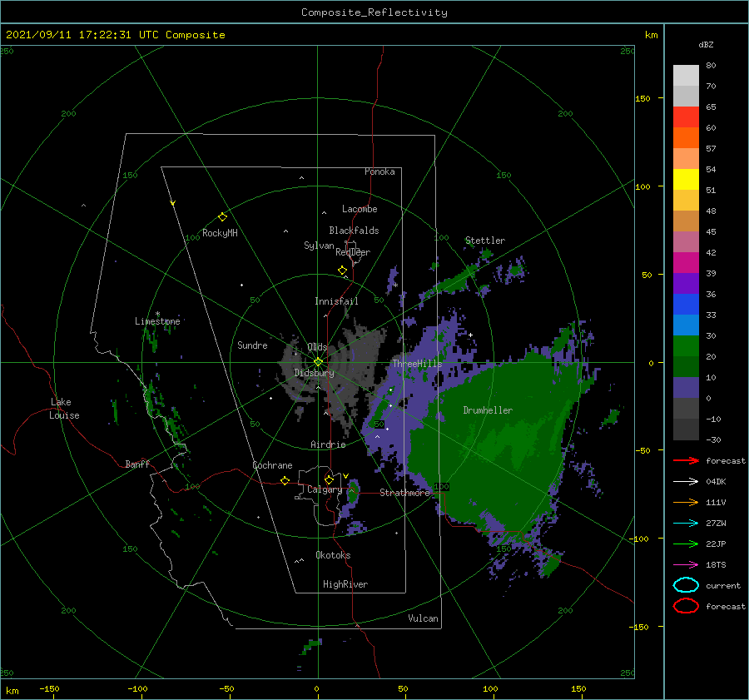Click the Okotoks town label
The image size is (749, 700).
pyautogui.click(x=333, y=555)
